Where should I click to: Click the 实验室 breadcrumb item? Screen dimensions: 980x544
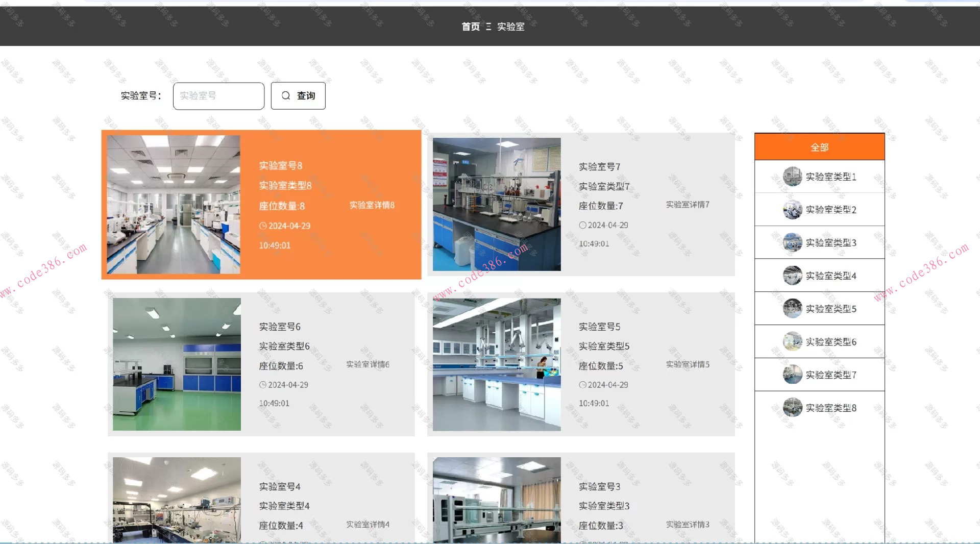tap(510, 27)
